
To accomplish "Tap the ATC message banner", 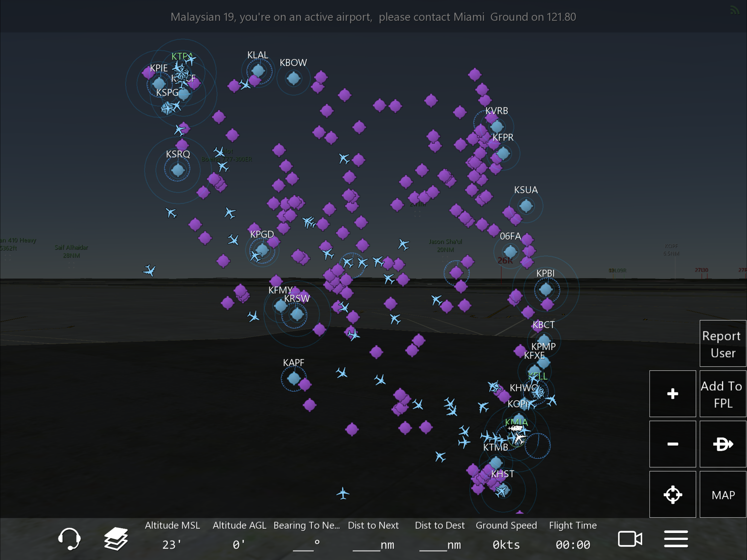I will click(373, 17).
